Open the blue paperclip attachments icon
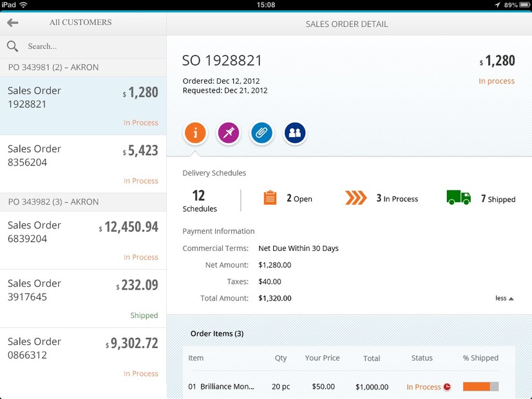The width and height of the screenshot is (532, 399). pyautogui.click(x=261, y=133)
